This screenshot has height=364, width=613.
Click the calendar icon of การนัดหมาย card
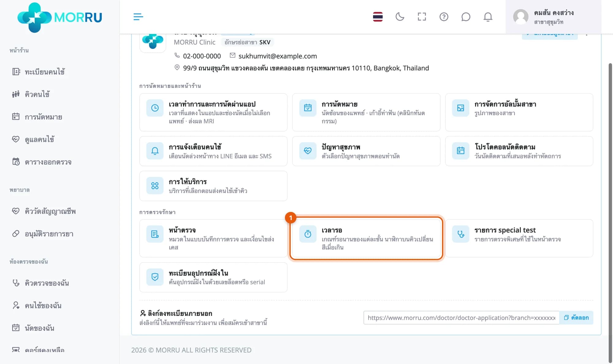coord(308,108)
